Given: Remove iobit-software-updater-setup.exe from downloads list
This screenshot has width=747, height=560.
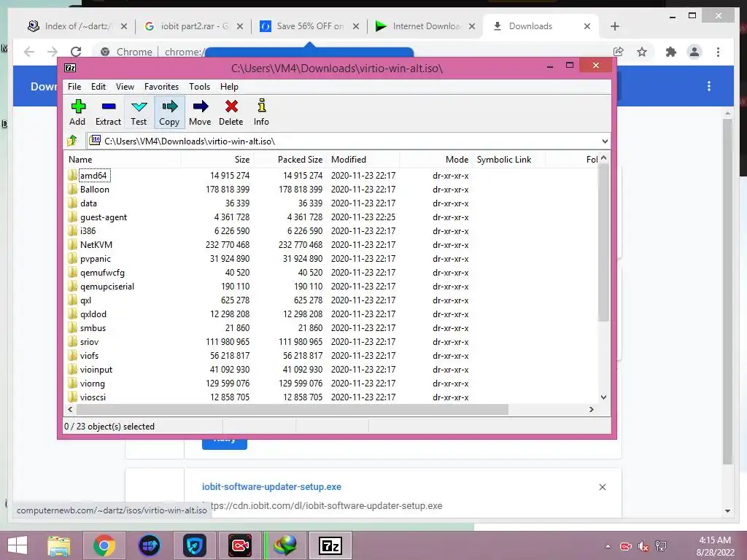Looking at the screenshot, I should tap(602, 487).
